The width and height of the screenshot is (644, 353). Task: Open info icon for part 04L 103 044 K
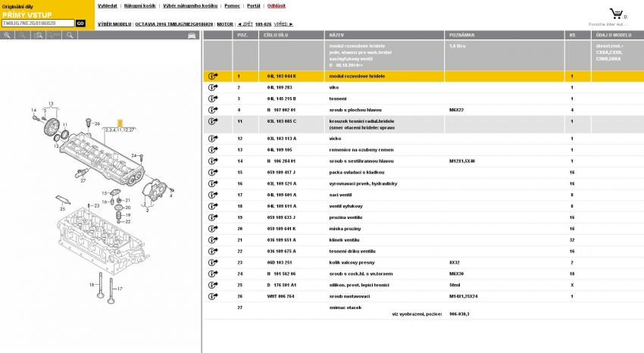(x=212, y=77)
